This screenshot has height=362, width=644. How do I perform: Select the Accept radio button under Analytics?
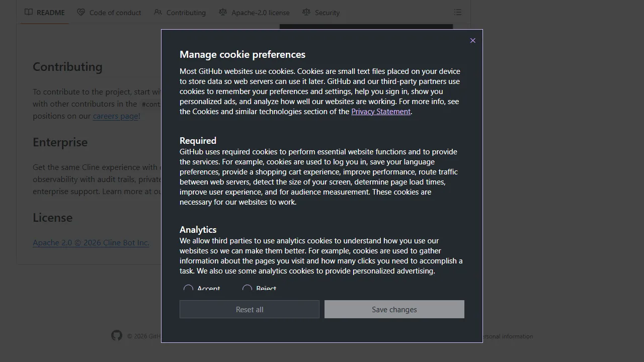(x=189, y=289)
